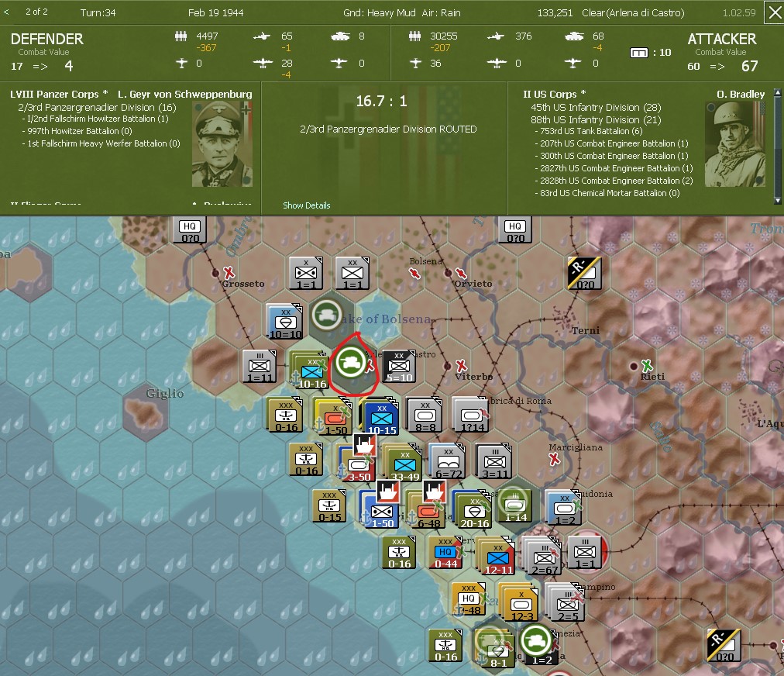Image resolution: width=784 pixels, height=676 pixels.
Task: Click the Rieti town green marker
Action: pos(647,365)
